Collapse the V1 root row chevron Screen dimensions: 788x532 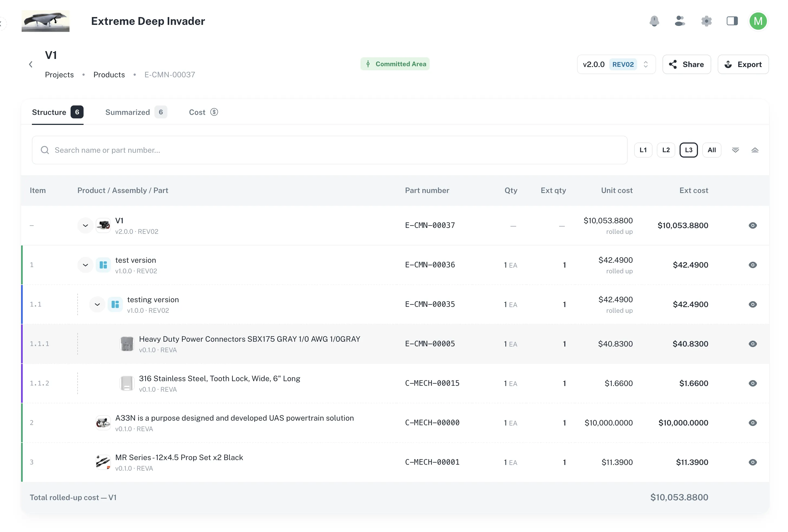click(85, 225)
